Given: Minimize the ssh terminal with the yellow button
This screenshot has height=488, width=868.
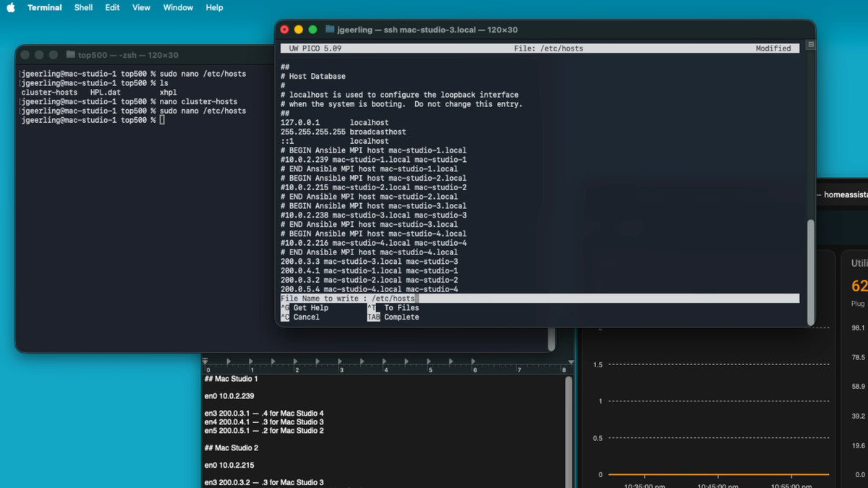Looking at the screenshot, I should point(298,30).
